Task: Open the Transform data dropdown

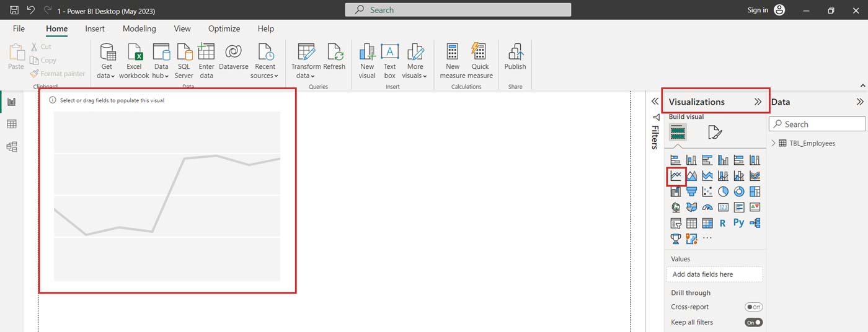Action: pos(306,61)
